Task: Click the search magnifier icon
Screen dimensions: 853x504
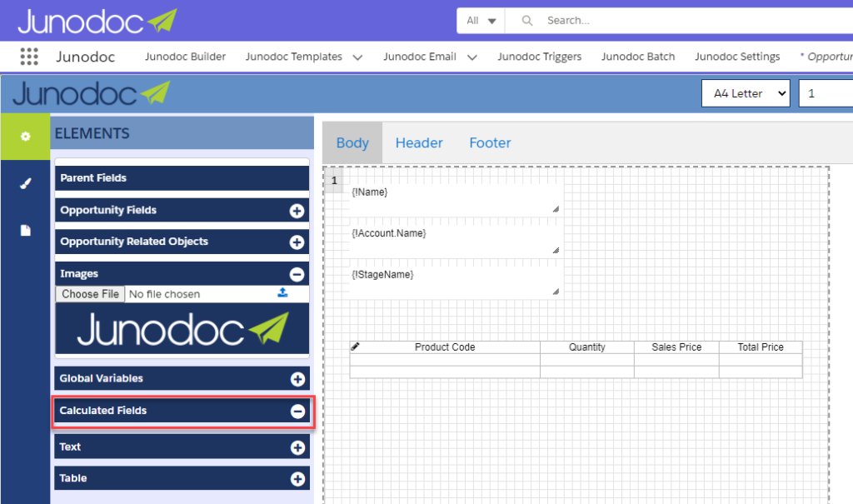Action: point(526,21)
